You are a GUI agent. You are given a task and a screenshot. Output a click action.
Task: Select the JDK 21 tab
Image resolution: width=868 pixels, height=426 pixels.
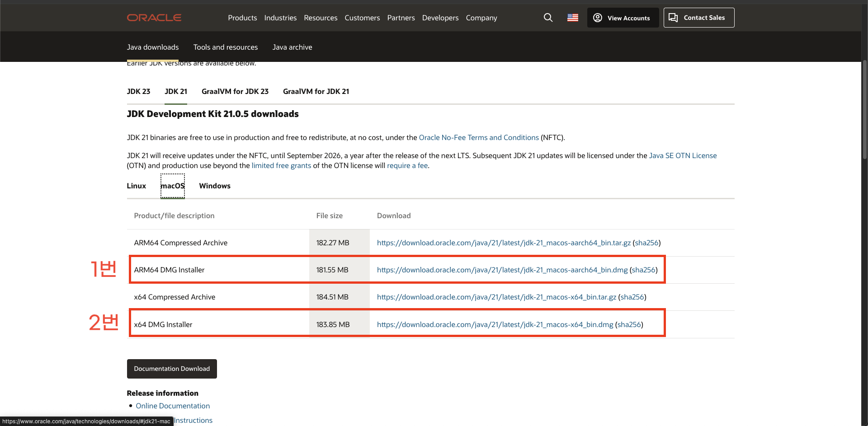click(176, 91)
